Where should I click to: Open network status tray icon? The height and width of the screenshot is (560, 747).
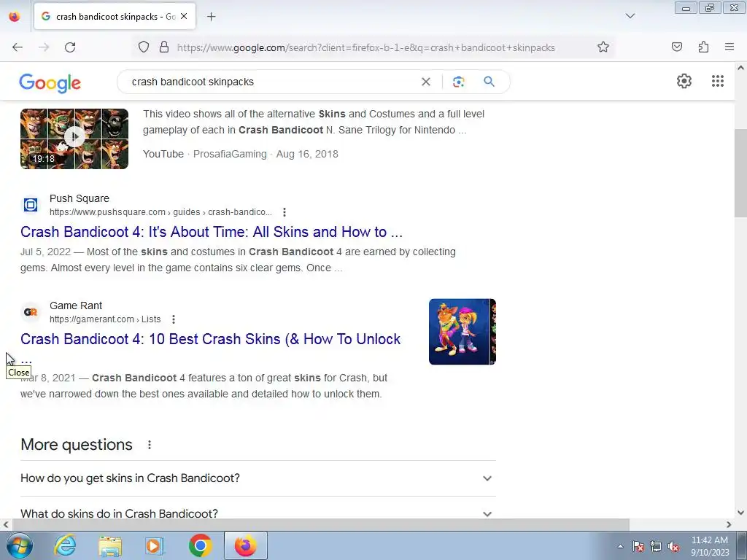[x=656, y=547]
